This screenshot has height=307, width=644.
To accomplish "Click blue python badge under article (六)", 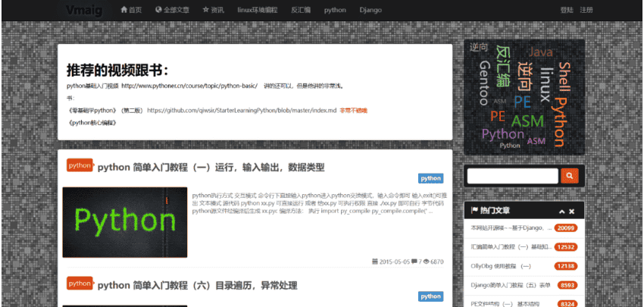I will pyautogui.click(x=430, y=296).
